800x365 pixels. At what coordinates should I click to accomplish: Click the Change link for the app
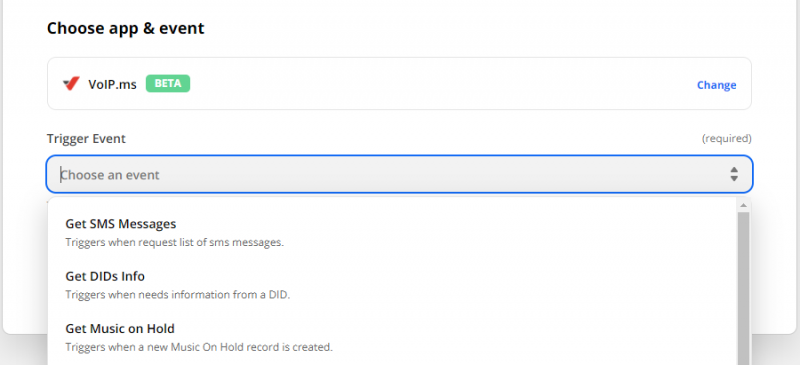click(716, 85)
